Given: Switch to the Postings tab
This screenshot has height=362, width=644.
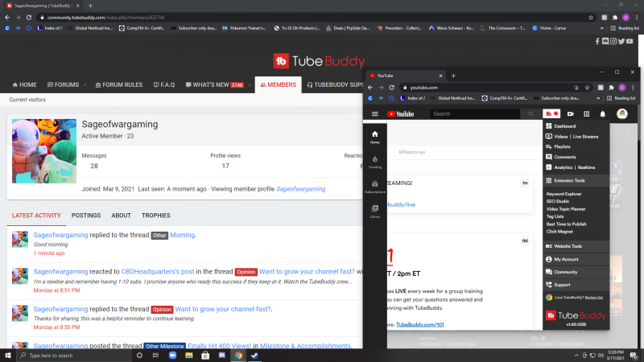Looking at the screenshot, I should pyautogui.click(x=86, y=216).
